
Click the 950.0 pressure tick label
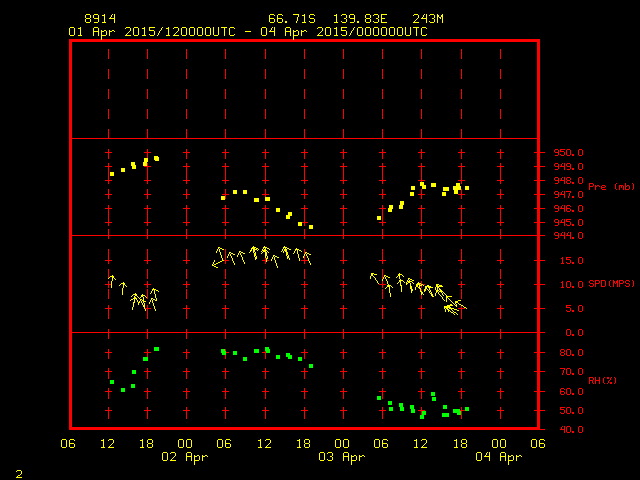click(x=569, y=153)
